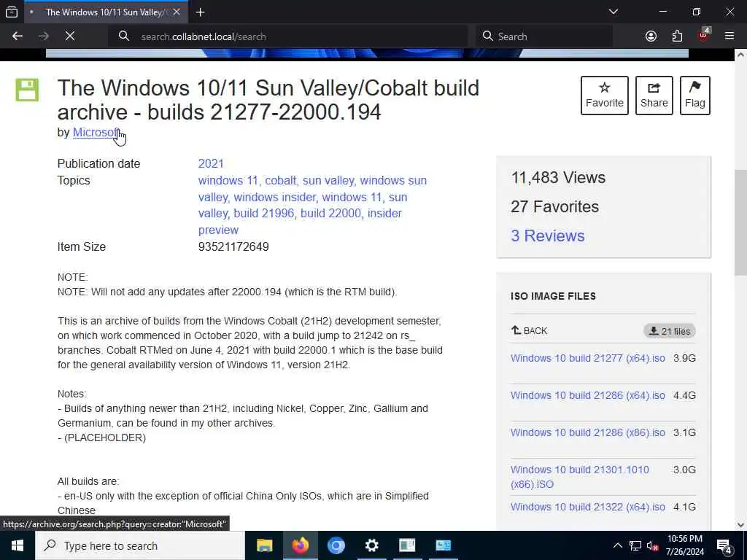Jump to the 3 Reviews section
This screenshot has height=560, width=747.
(x=547, y=236)
